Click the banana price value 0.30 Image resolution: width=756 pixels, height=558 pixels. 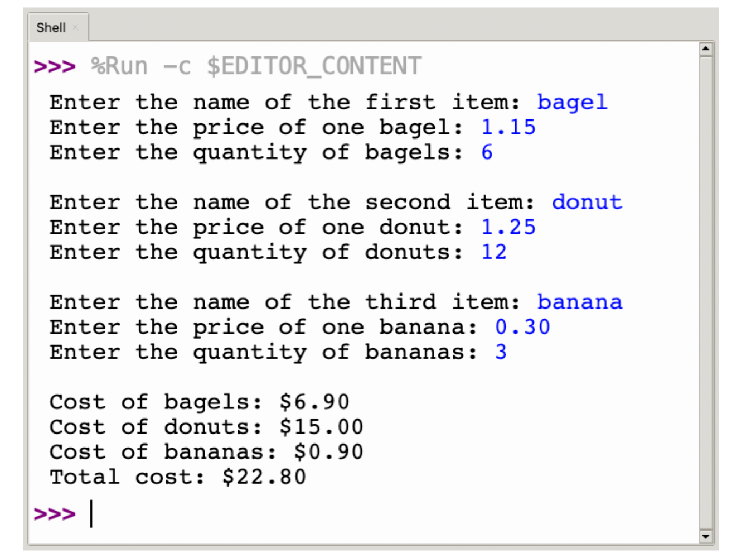pos(522,327)
